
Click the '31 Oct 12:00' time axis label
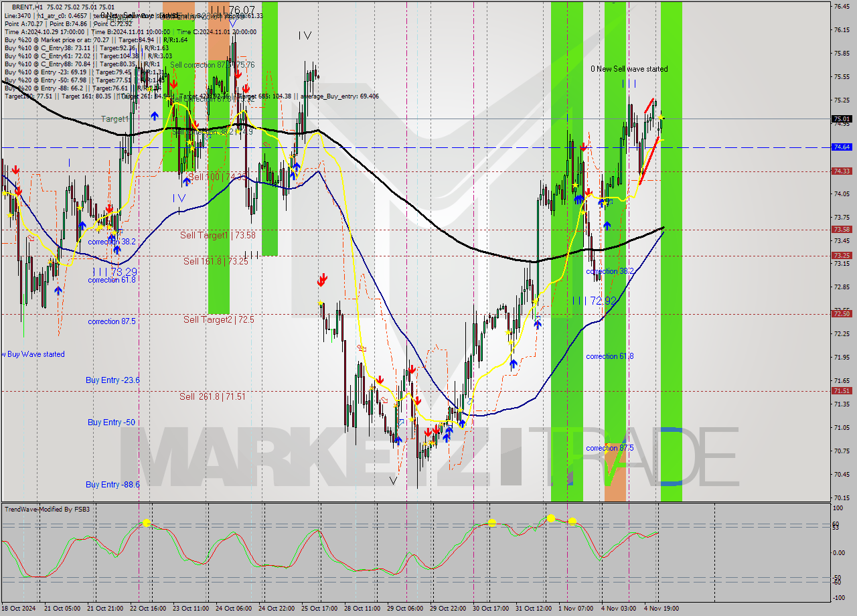(x=534, y=608)
